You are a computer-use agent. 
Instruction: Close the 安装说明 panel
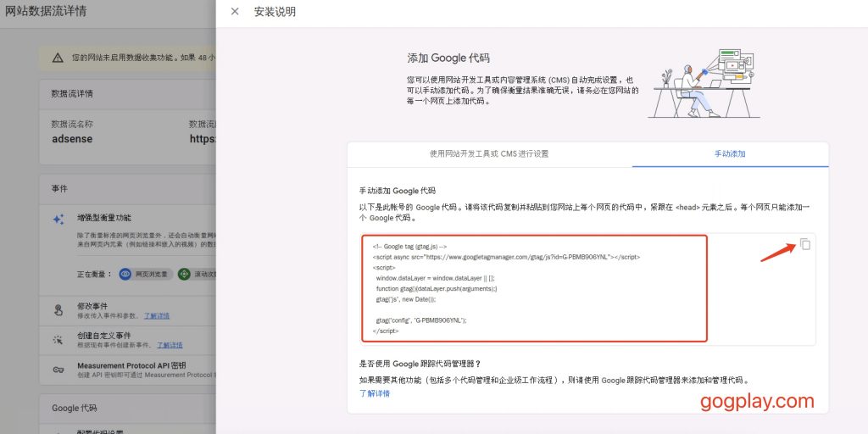pyautogui.click(x=235, y=12)
